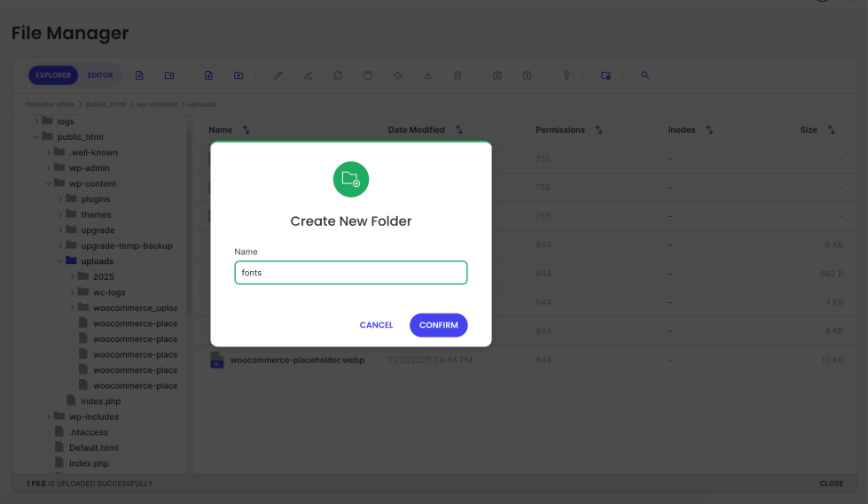Switch to the Explorer tab
This screenshot has width=868, height=504.
coord(53,75)
